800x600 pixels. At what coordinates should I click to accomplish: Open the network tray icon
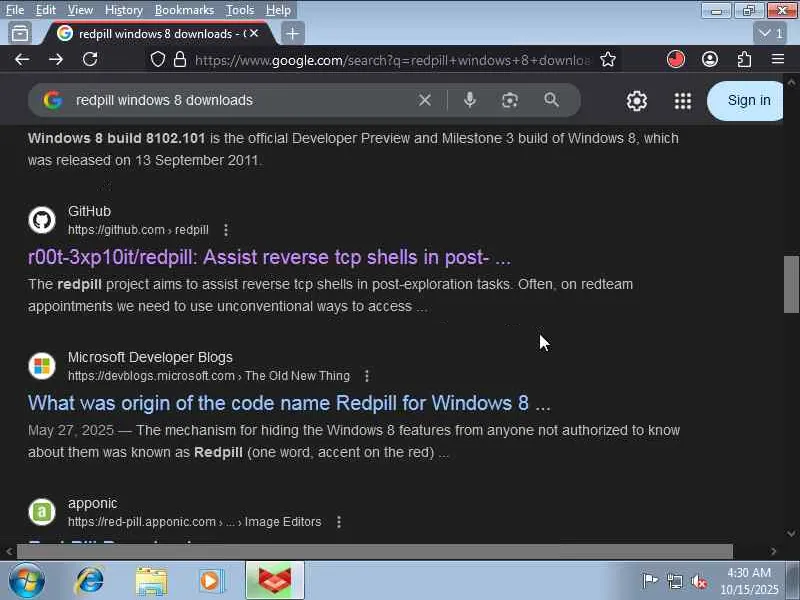pos(674,581)
